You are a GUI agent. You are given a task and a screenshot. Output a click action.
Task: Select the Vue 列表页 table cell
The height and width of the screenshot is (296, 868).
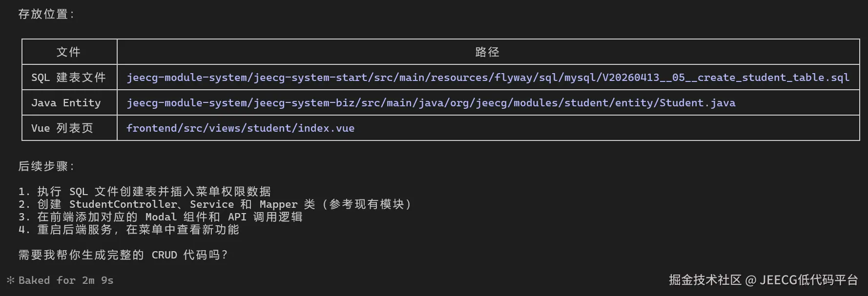pyautogui.click(x=62, y=128)
